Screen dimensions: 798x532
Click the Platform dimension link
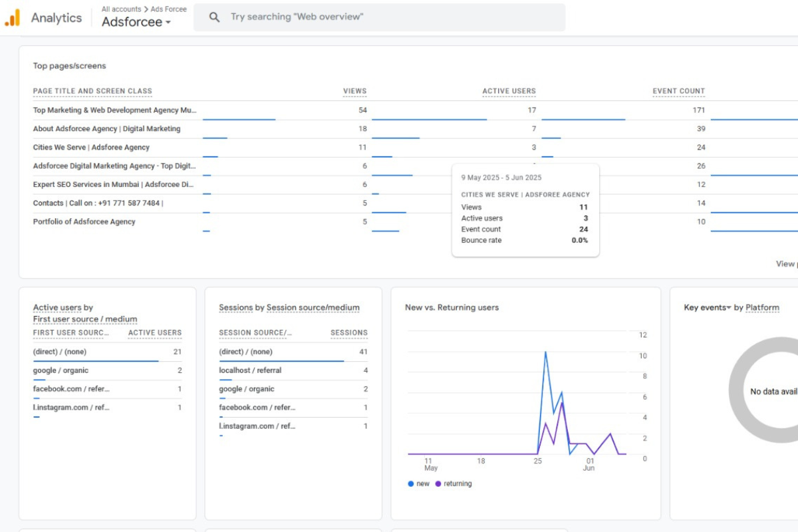point(762,308)
